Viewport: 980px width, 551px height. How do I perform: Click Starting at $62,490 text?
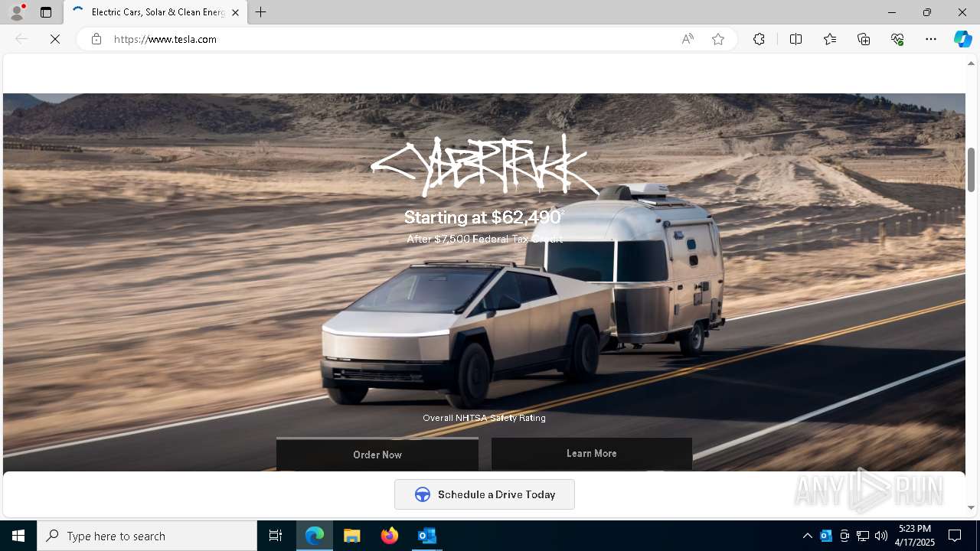point(485,217)
